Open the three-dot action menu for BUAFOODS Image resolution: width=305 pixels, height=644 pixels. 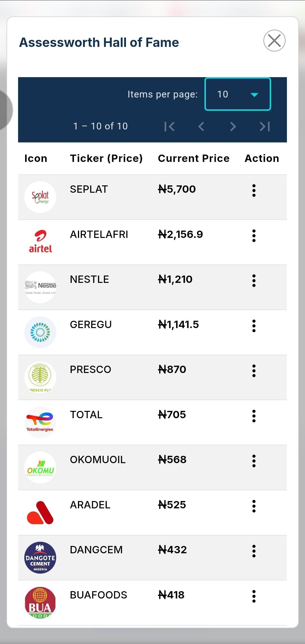pos(254,596)
